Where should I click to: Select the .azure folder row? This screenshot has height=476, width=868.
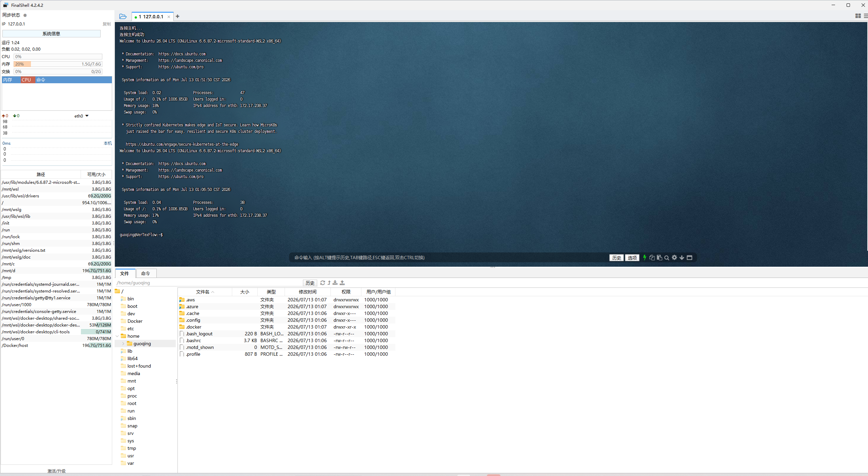(x=287, y=306)
